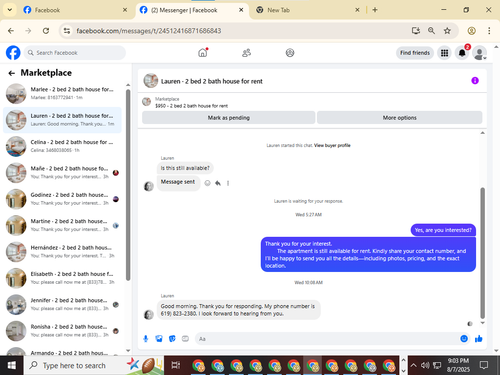This screenshot has width=500, height=375.
Task: Click the browser back arrow
Action: [11, 31]
